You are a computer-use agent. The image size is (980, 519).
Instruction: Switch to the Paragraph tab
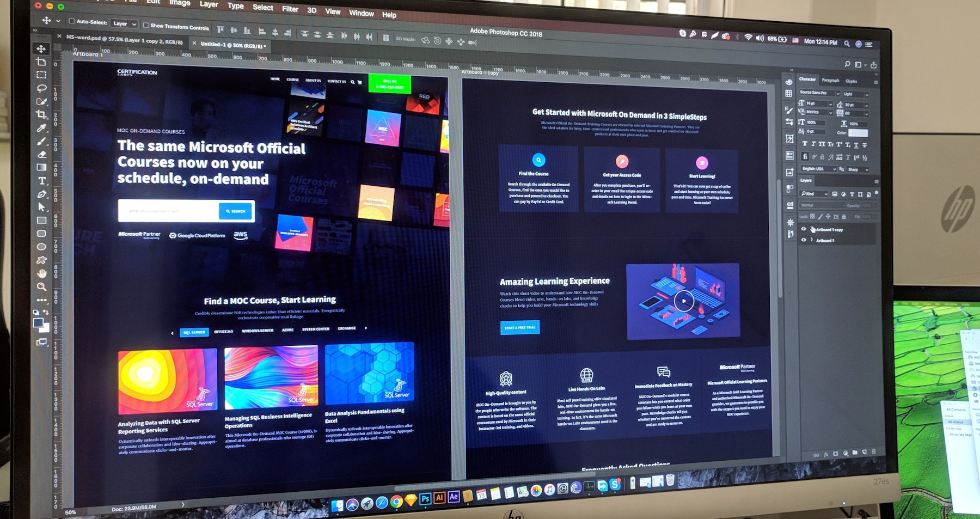pyautogui.click(x=830, y=80)
